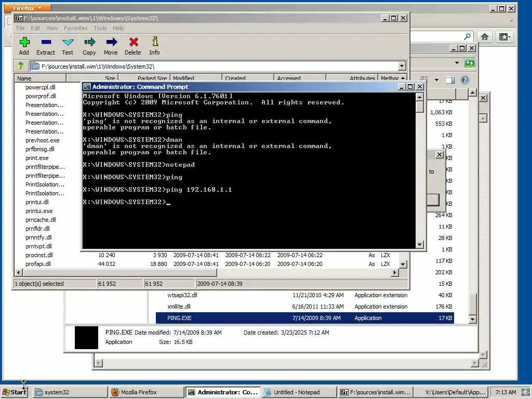Click the 7-Zip Copy toolbar icon
The image size is (532, 399).
89,42
